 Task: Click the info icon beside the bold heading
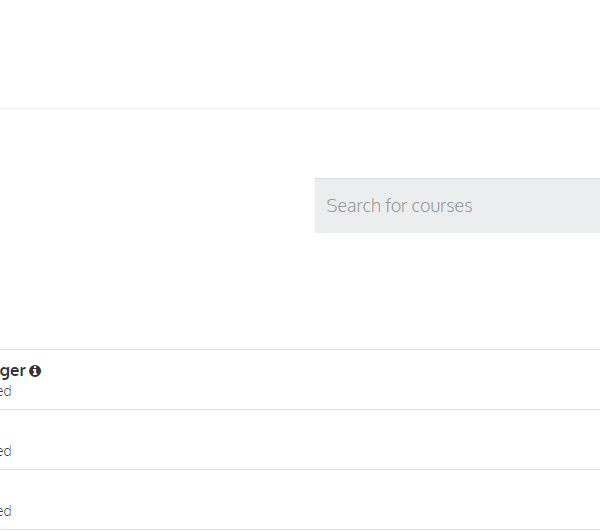click(35, 371)
